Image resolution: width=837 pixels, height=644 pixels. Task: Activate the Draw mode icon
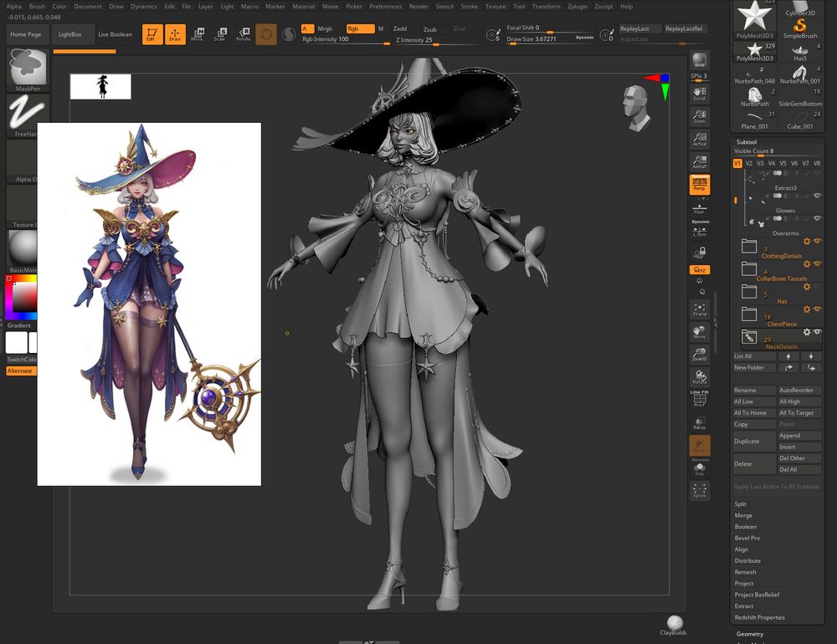click(x=175, y=34)
